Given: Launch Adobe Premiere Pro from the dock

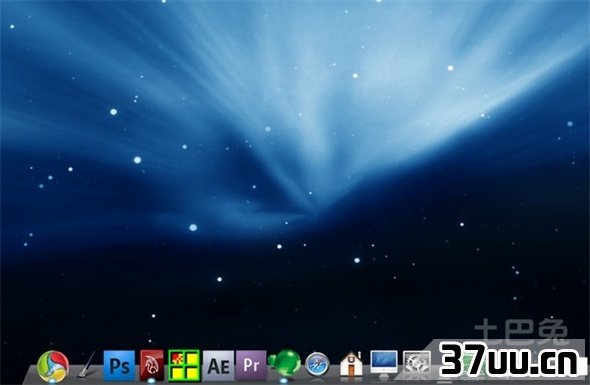Looking at the screenshot, I should point(251,365).
